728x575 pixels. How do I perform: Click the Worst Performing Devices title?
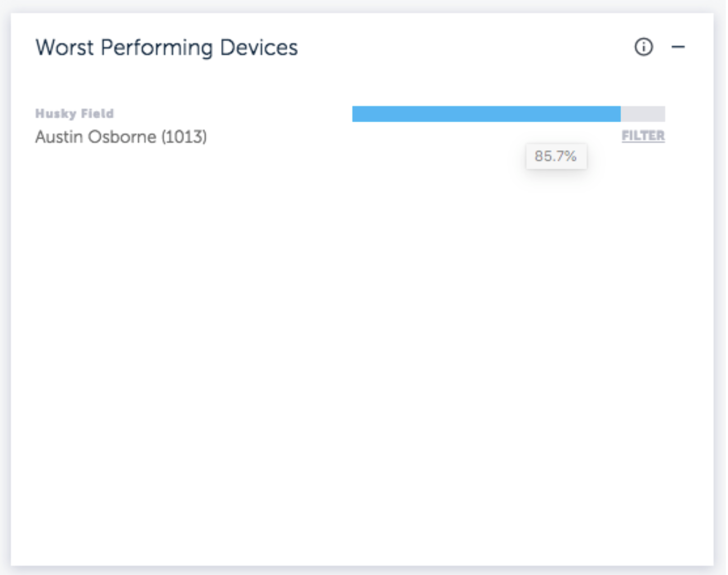(x=166, y=48)
